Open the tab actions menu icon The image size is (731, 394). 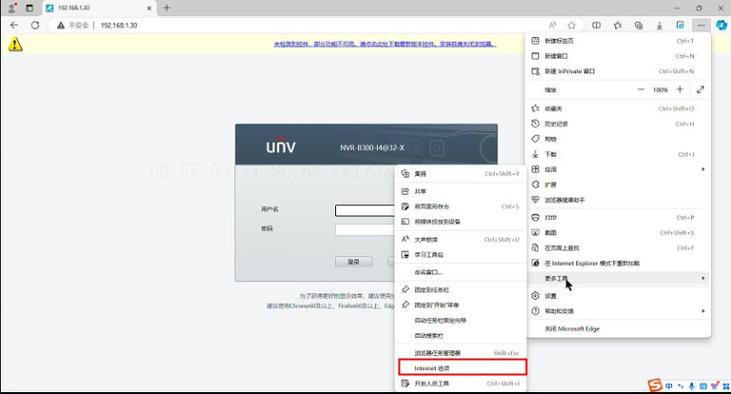29,8
